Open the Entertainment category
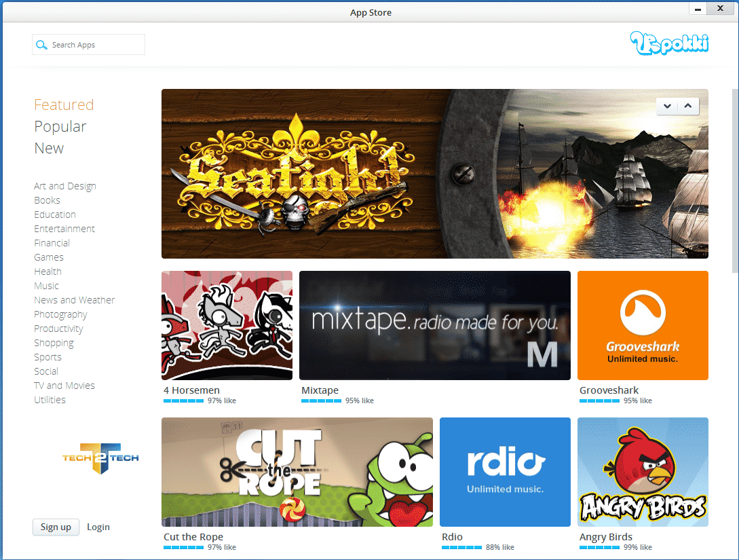Viewport: 739px width, 560px height. (64, 229)
